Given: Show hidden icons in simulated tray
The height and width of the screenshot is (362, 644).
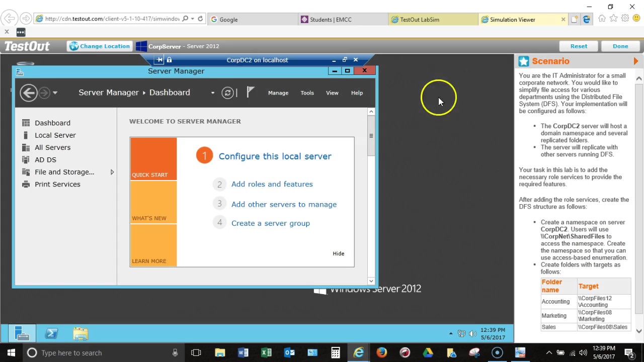Looking at the screenshot, I should coord(451,334).
